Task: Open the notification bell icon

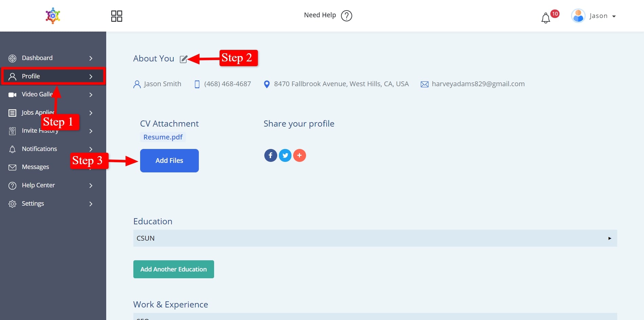Action: click(545, 18)
